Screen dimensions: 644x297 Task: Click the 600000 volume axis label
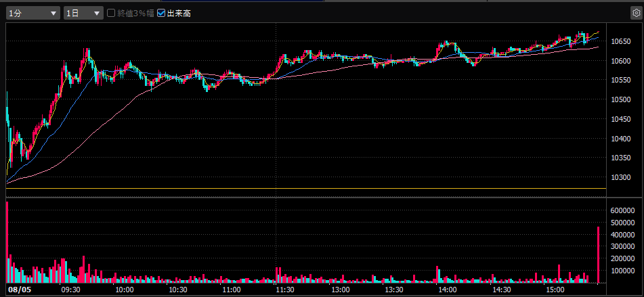622,210
